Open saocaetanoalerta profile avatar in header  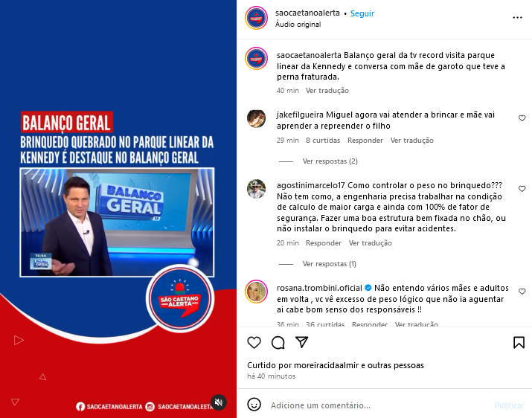pos(257,18)
